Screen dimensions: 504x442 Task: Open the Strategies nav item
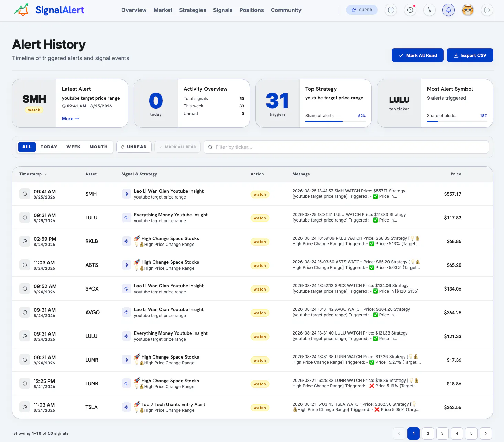pyautogui.click(x=193, y=10)
